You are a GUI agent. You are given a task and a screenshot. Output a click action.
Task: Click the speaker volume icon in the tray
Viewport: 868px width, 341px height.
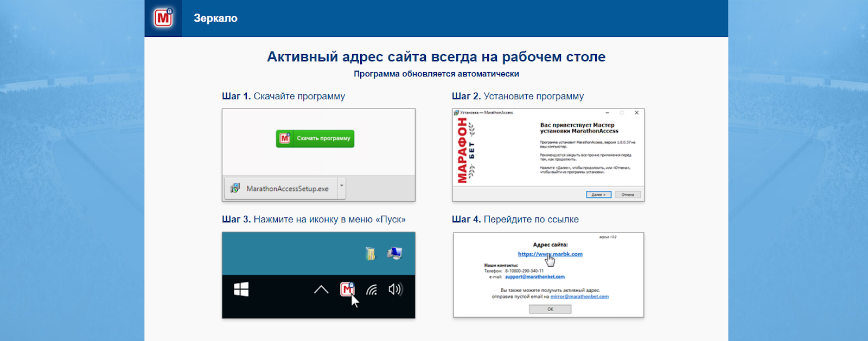coord(395,289)
